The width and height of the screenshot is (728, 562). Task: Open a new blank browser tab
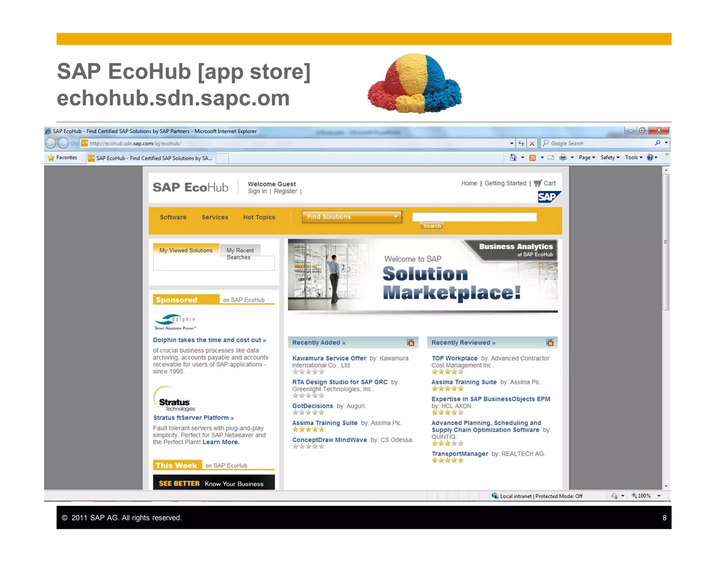coord(222,158)
